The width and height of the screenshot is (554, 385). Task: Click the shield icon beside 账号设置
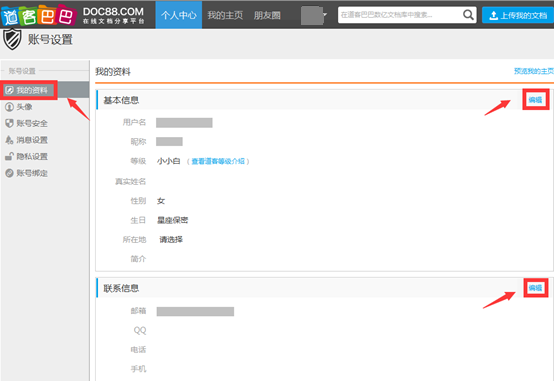12,39
